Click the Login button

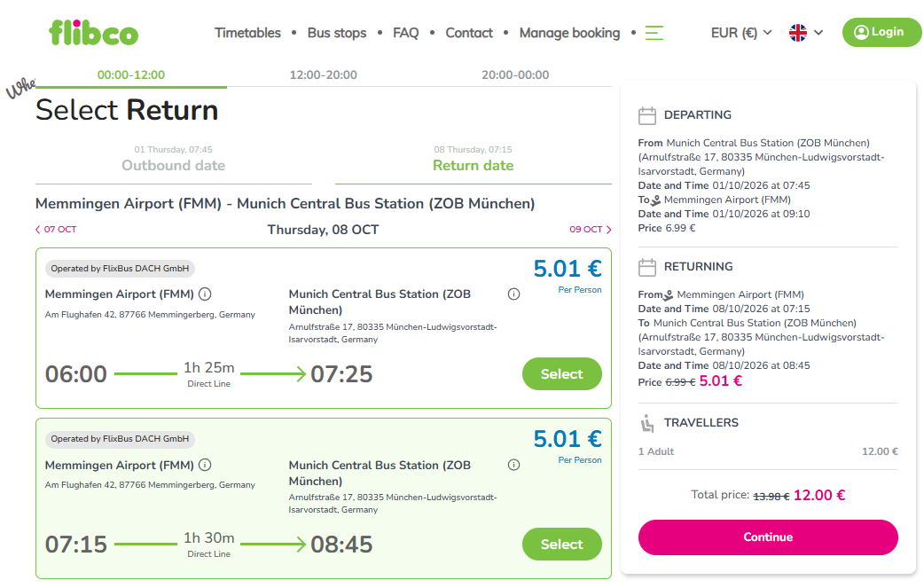click(881, 33)
